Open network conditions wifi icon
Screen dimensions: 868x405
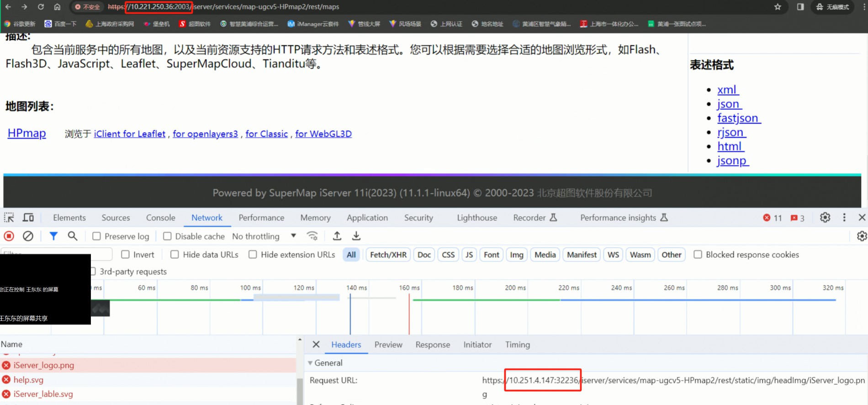point(312,236)
